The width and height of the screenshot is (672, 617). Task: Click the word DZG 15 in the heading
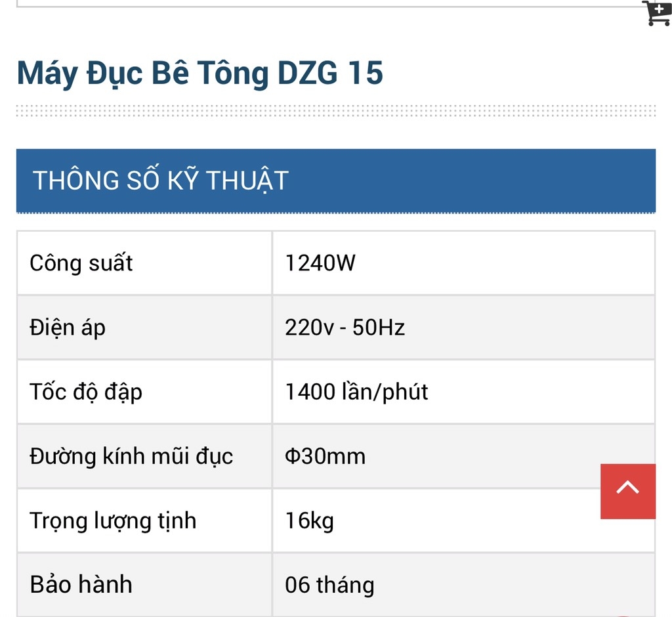[x=330, y=73]
